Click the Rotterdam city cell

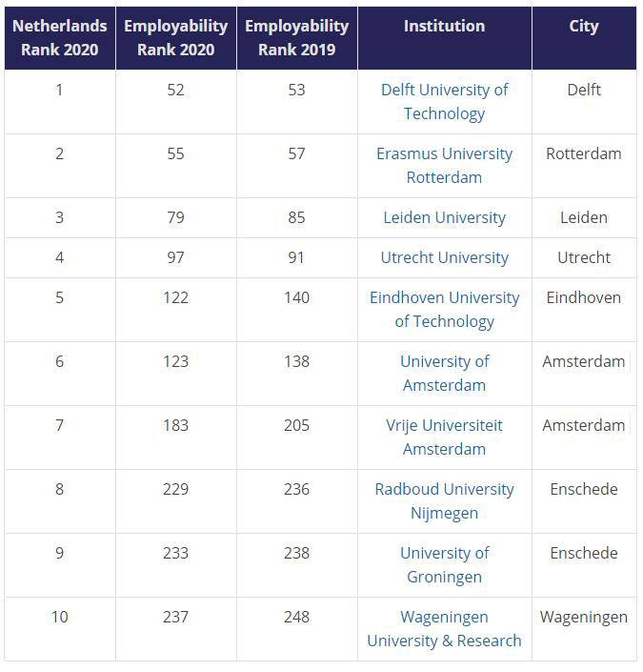(583, 153)
